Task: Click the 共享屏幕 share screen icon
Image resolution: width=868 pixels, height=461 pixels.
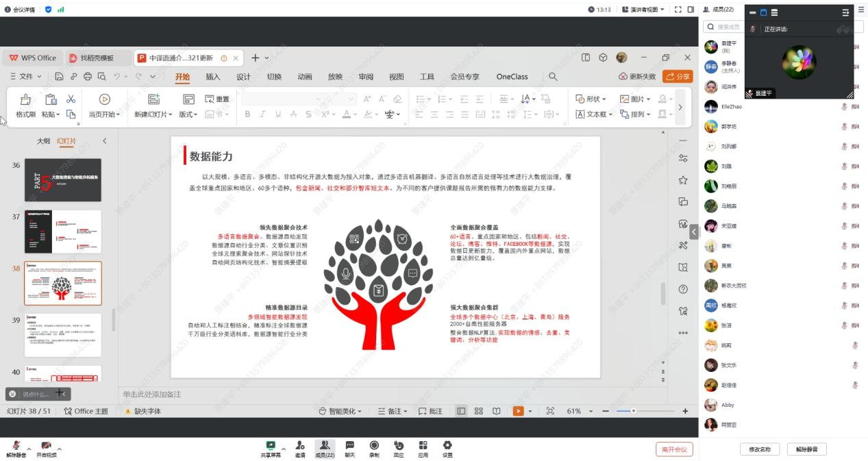Action: coord(271,445)
